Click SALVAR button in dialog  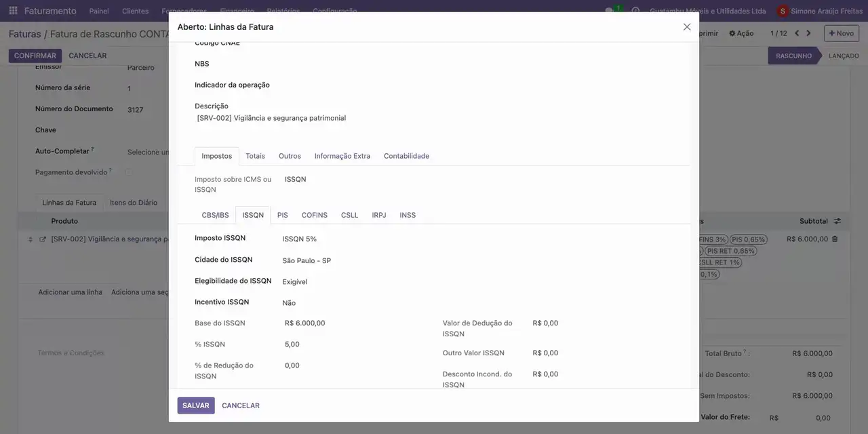click(x=196, y=406)
